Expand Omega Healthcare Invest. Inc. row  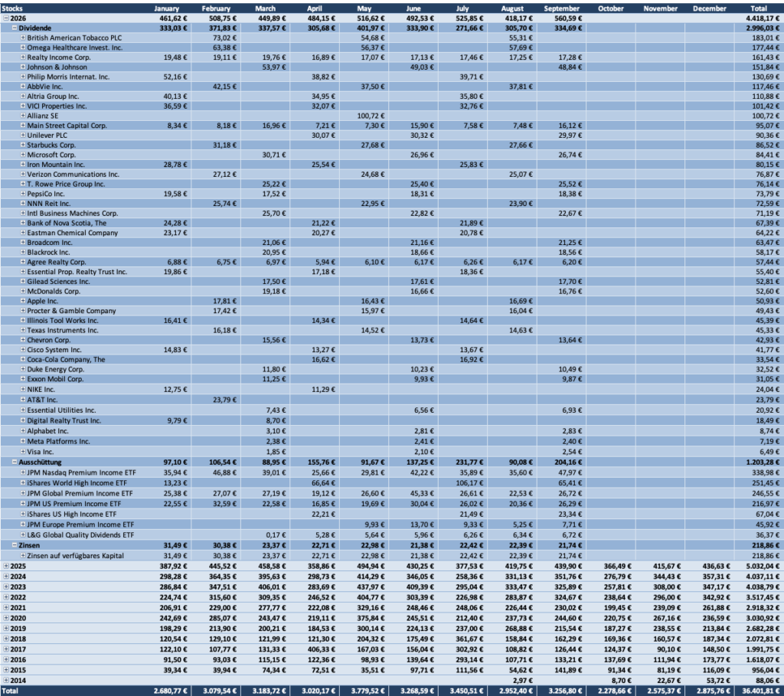tap(23, 47)
